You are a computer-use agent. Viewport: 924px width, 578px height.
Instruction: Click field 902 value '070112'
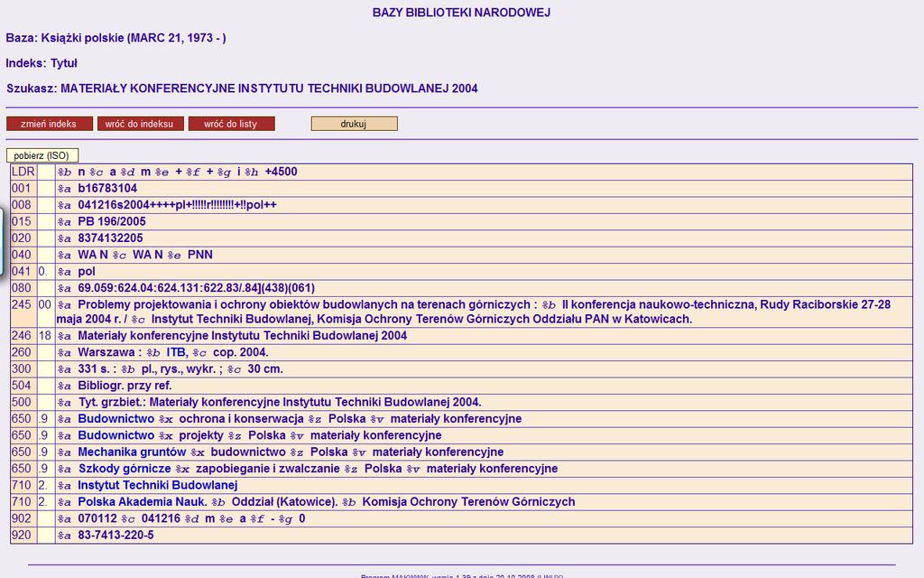97,518
